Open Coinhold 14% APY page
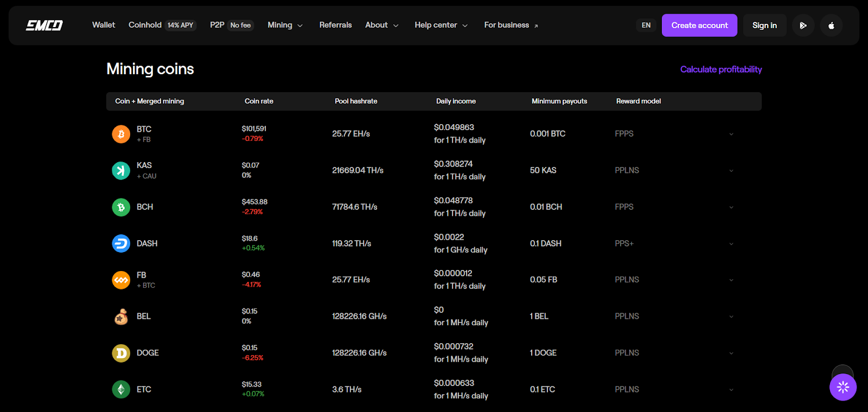This screenshot has width=868, height=412. 162,25
